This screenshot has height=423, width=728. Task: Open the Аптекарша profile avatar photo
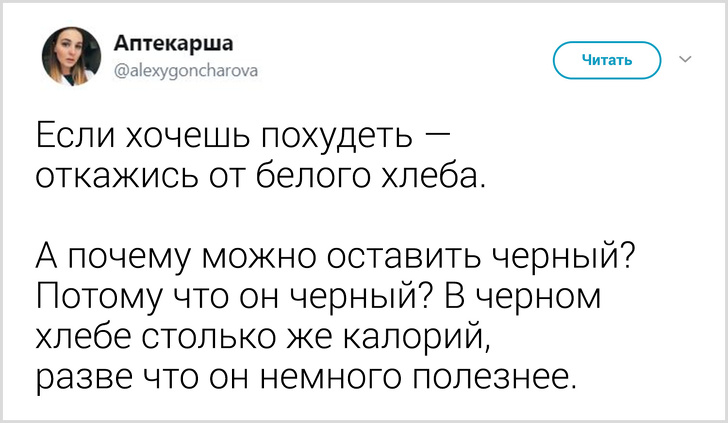point(71,56)
